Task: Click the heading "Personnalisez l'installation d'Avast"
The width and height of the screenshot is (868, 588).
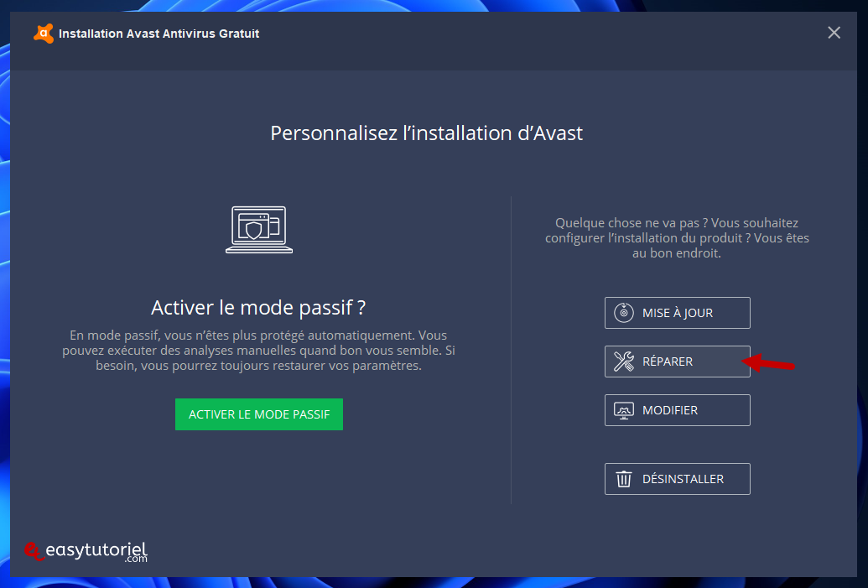Action: tap(426, 133)
